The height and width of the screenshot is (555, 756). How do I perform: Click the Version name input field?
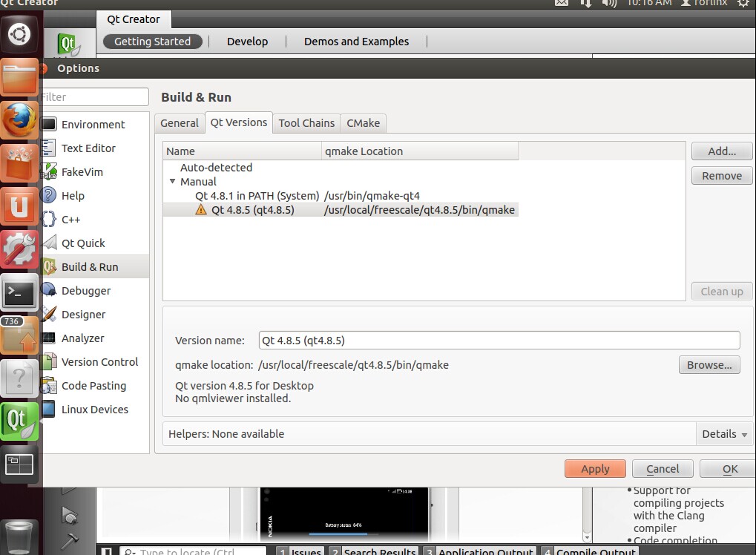[x=499, y=341]
